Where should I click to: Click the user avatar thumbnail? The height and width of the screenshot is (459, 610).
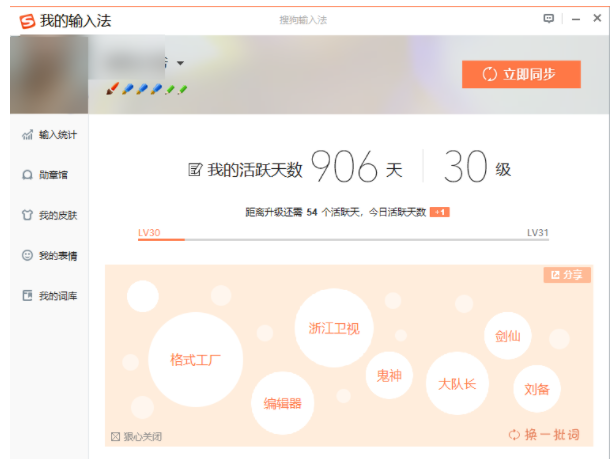click(x=48, y=75)
